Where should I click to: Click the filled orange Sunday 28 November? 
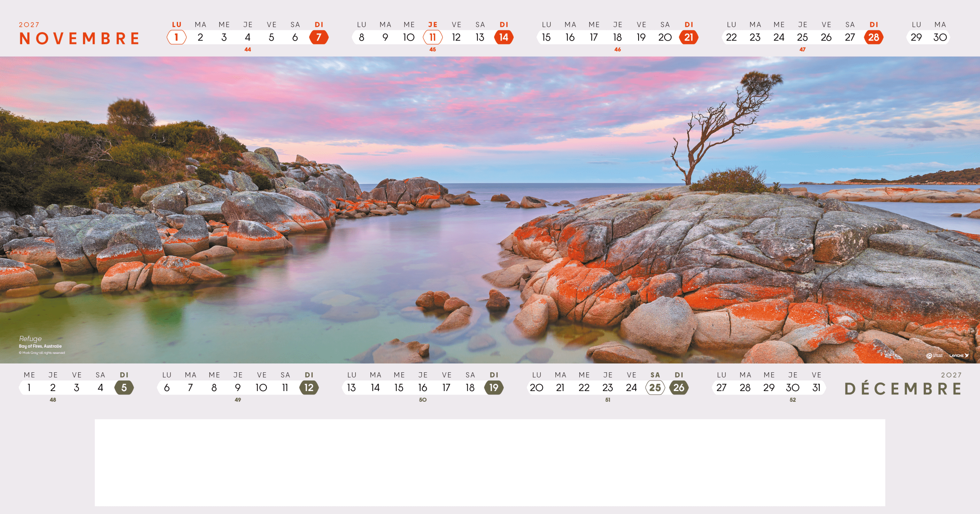click(873, 37)
